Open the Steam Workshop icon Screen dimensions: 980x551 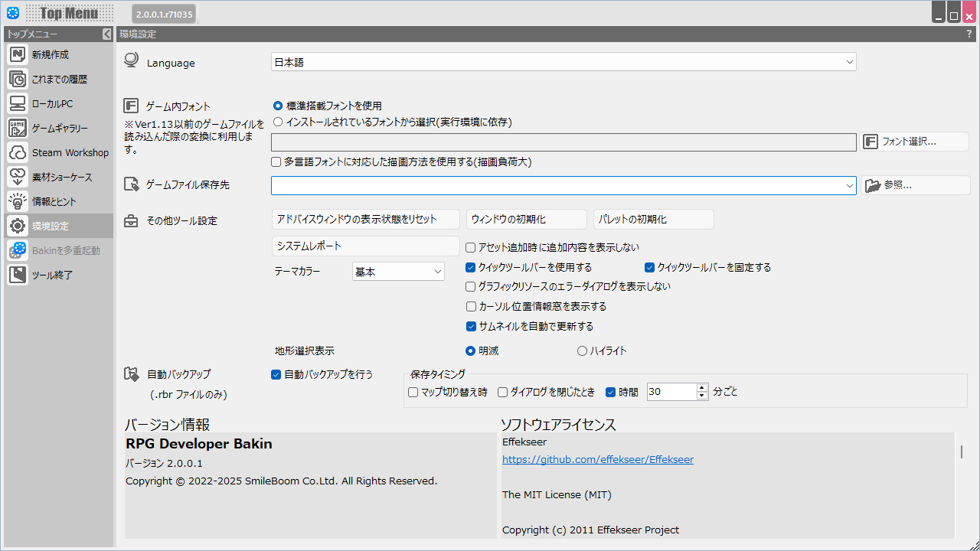pyautogui.click(x=18, y=152)
